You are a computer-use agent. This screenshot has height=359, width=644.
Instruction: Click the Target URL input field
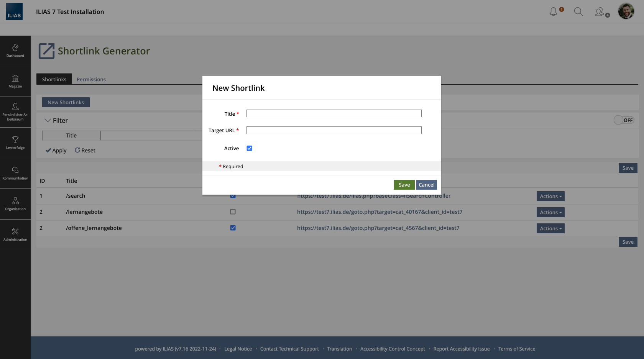[x=333, y=130]
